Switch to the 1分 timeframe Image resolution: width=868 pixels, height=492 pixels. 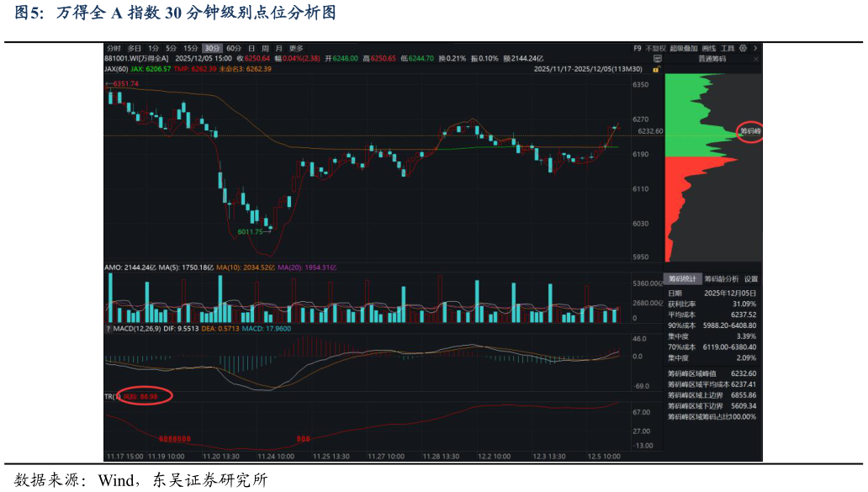(x=153, y=48)
